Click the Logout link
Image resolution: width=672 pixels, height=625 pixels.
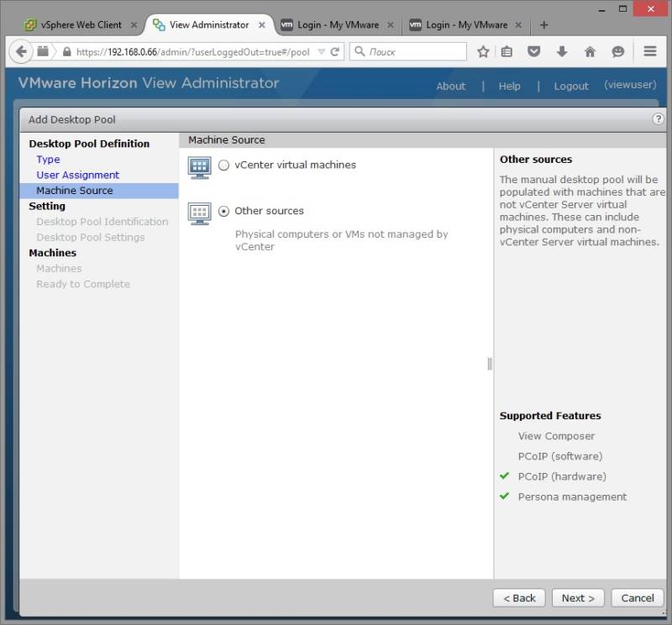[x=571, y=87]
